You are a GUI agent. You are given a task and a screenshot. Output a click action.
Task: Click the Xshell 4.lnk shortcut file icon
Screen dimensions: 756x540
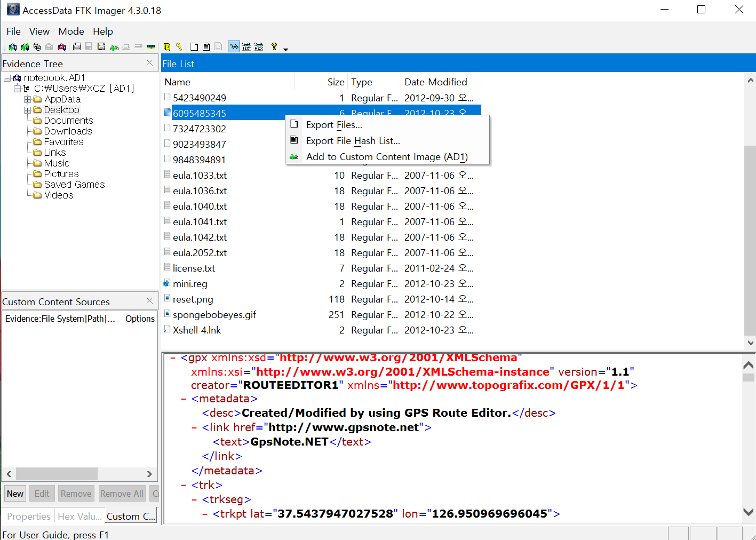click(167, 330)
